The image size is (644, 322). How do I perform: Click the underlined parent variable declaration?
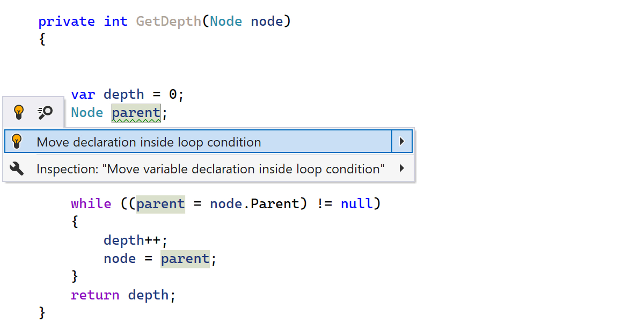136,113
